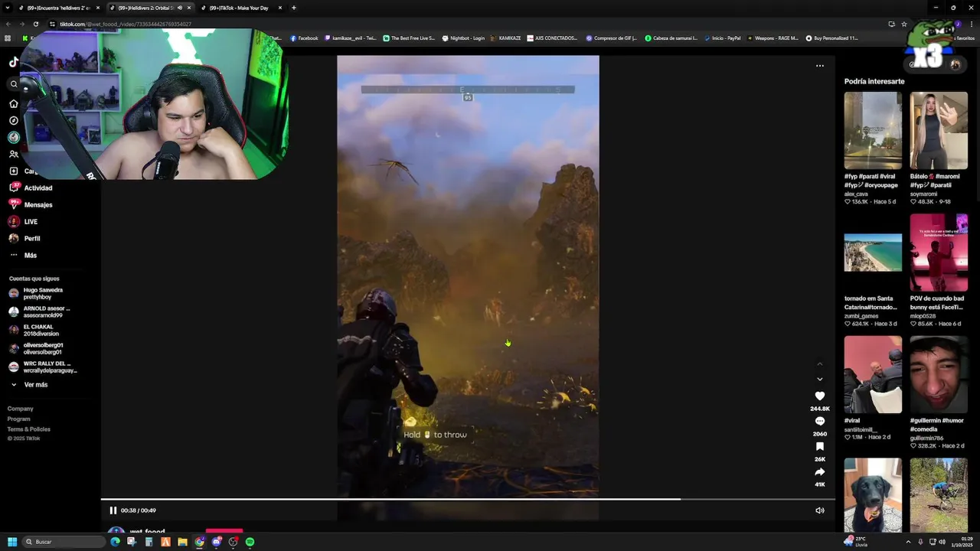Open the tab search dropdown arrow
This screenshot has height=551, width=980.
click(x=7, y=8)
